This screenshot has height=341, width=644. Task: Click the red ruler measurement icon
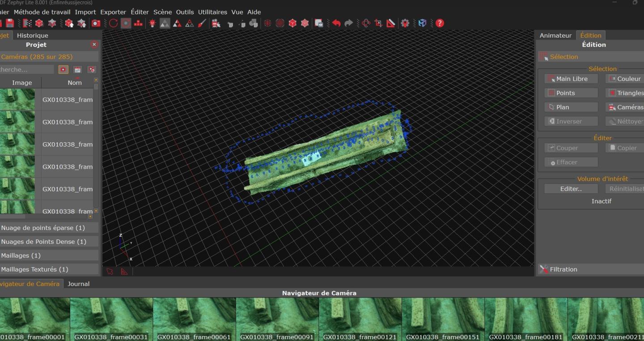coord(391,23)
